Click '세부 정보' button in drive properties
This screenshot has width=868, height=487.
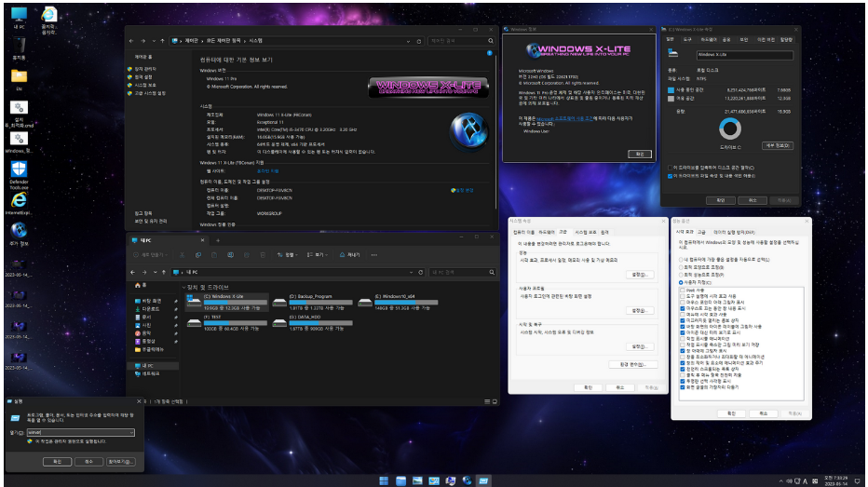click(778, 145)
